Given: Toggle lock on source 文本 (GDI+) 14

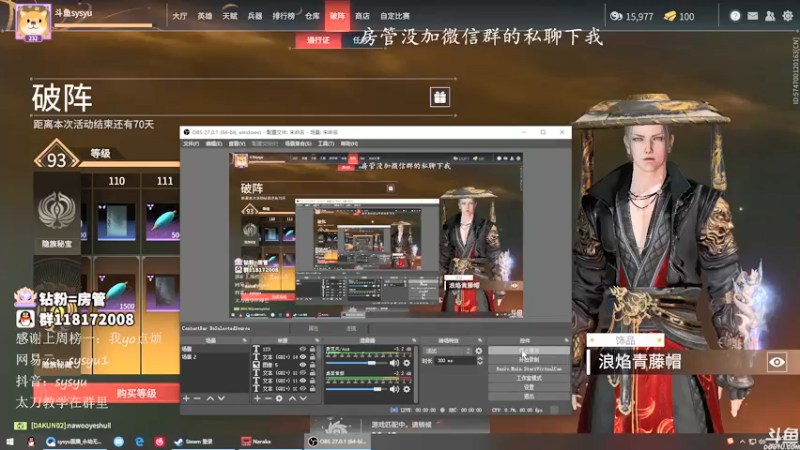Looking at the screenshot, I should click(x=312, y=357).
